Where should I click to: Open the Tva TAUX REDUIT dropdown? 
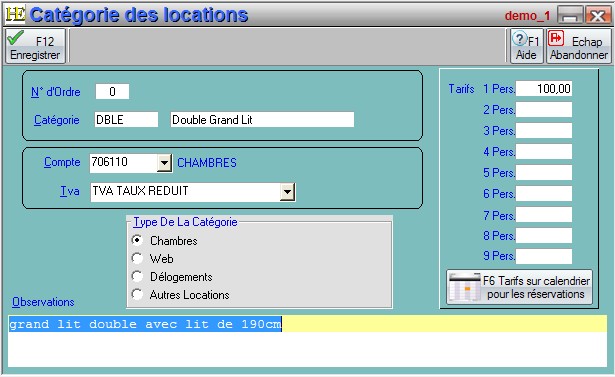[287, 192]
